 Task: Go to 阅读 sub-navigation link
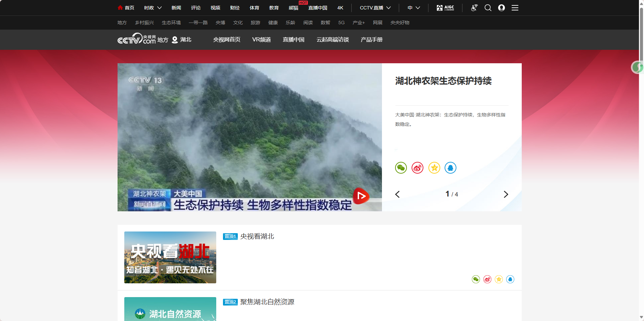point(308,23)
